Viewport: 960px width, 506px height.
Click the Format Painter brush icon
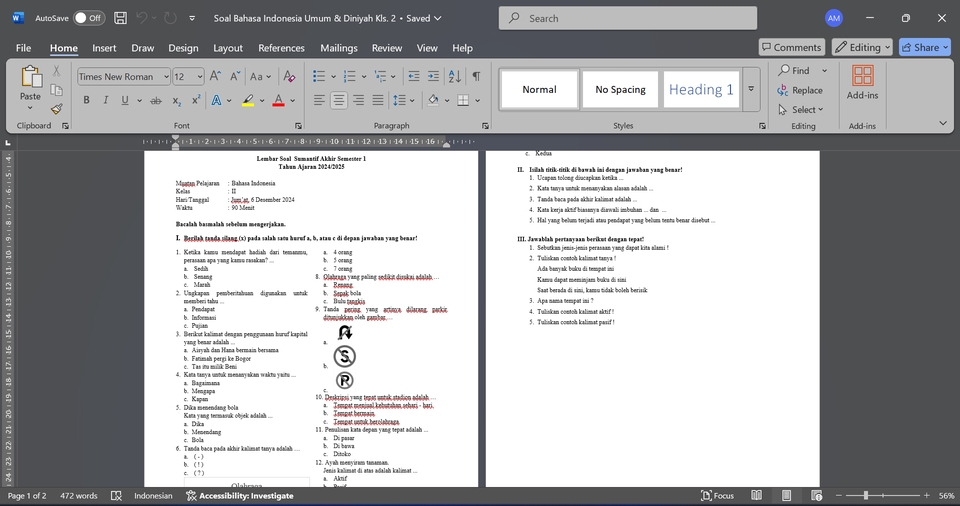56,109
